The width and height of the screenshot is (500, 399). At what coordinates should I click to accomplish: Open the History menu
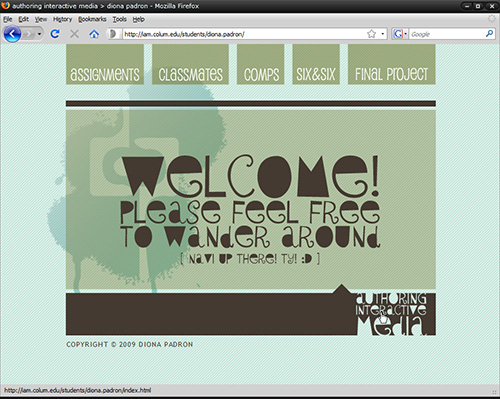[x=62, y=19]
